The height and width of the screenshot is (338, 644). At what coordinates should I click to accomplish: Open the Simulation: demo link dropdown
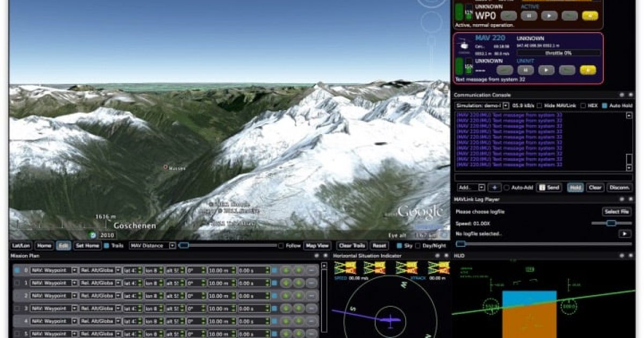click(482, 106)
